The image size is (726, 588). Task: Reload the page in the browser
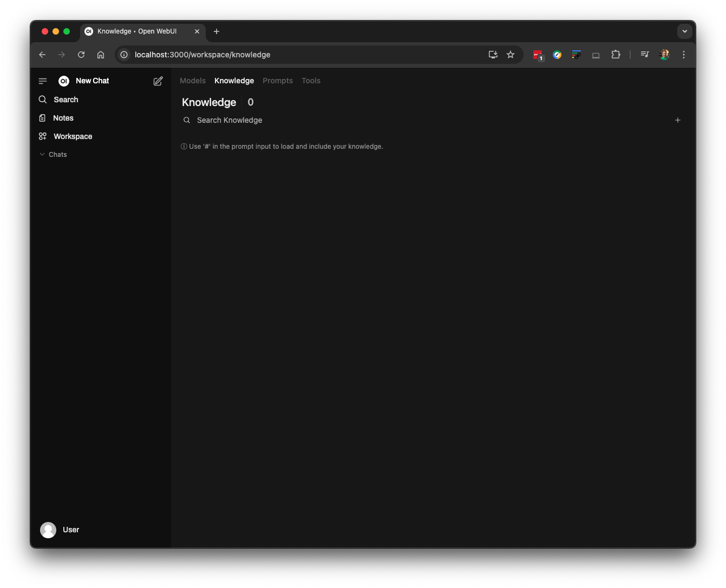(81, 55)
